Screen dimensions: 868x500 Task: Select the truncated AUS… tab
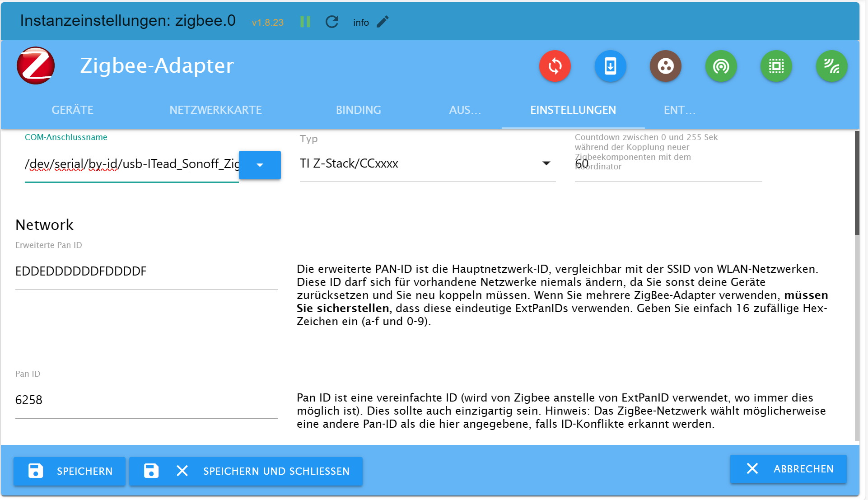click(465, 110)
